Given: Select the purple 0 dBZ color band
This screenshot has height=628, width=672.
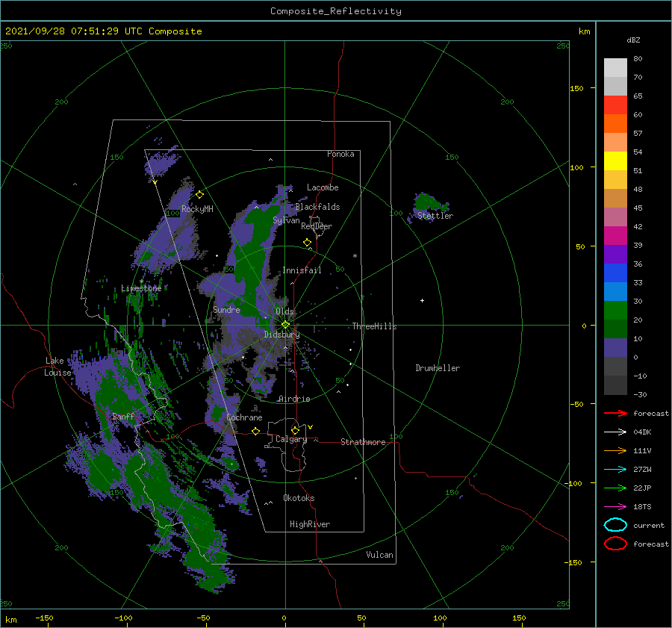Looking at the screenshot, I should pos(615,348).
